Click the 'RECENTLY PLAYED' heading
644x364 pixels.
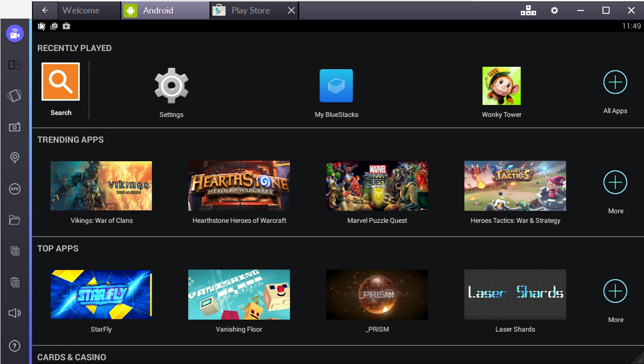click(x=74, y=48)
